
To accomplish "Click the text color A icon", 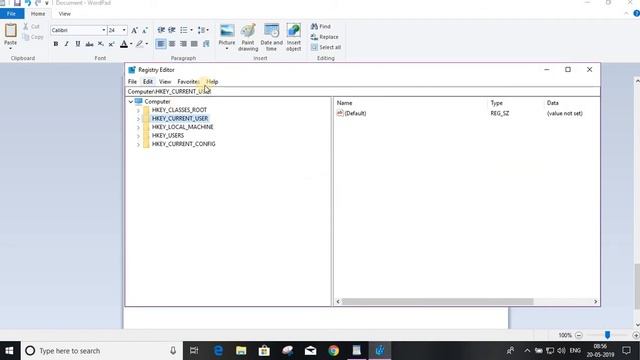I will pyautogui.click(x=124, y=44).
